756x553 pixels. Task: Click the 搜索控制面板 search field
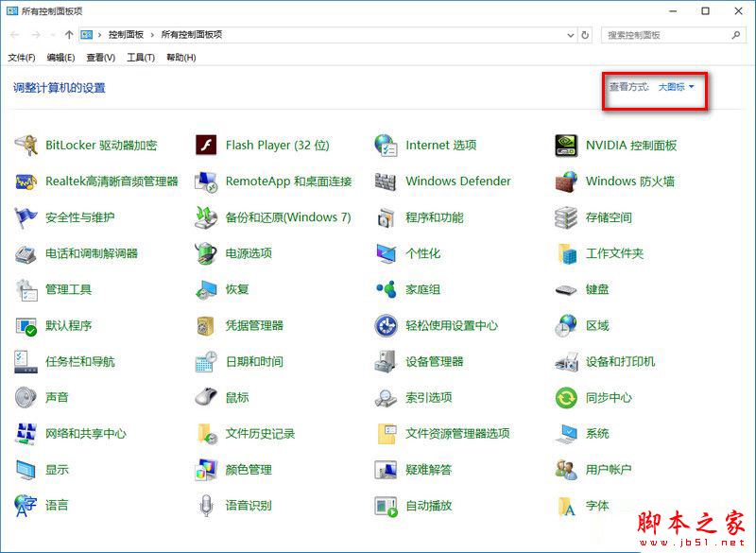point(666,35)
